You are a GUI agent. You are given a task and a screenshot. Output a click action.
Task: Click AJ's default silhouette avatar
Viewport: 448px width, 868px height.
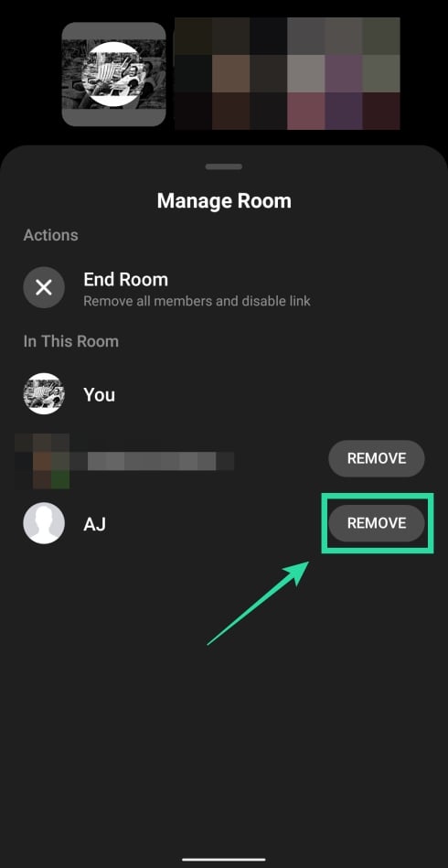tap(44, 523)
